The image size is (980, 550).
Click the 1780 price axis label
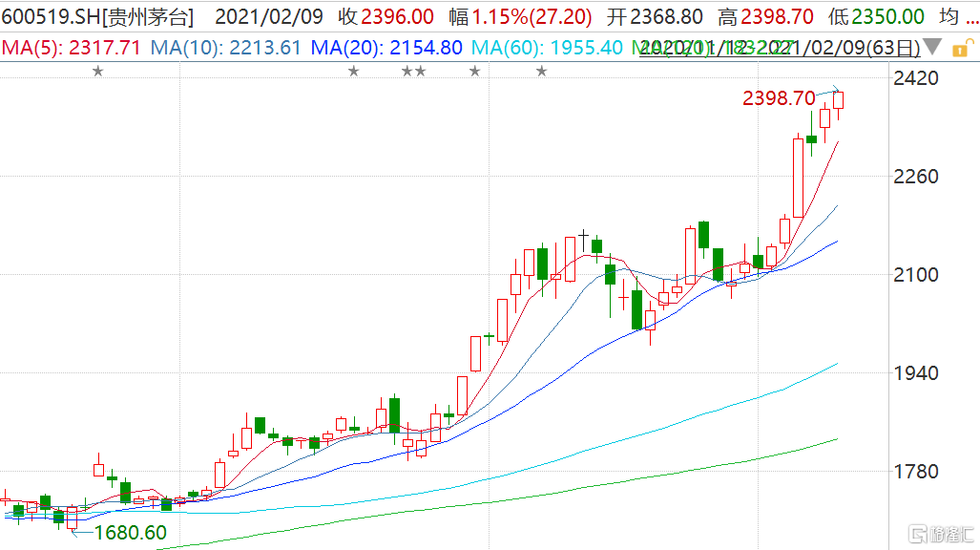pos(916,472)
